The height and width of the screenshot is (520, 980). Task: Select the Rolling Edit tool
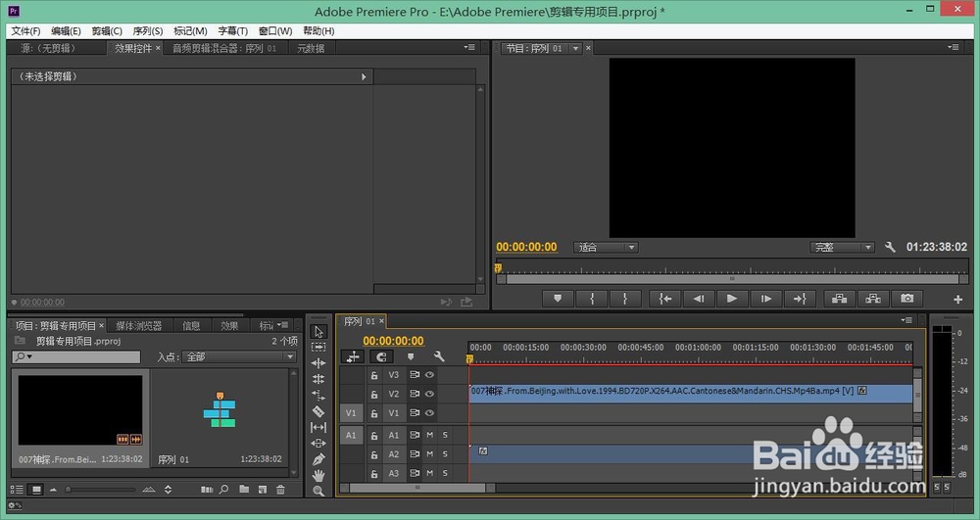tap(318, 379)
